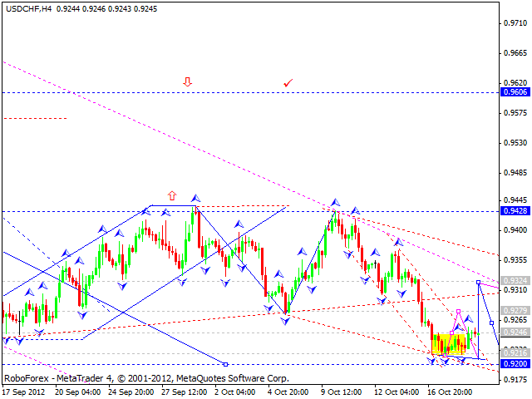Click fractal arrow above the 0.9428 peak
Image resolution: width=532 pixels, height=399 pixels.
336,202
